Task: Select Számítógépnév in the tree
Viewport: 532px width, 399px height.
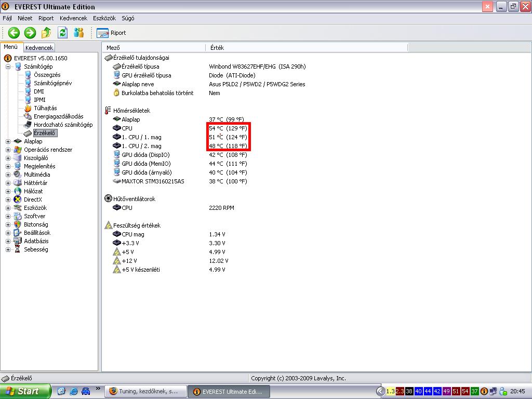Action: coord(52,83)
